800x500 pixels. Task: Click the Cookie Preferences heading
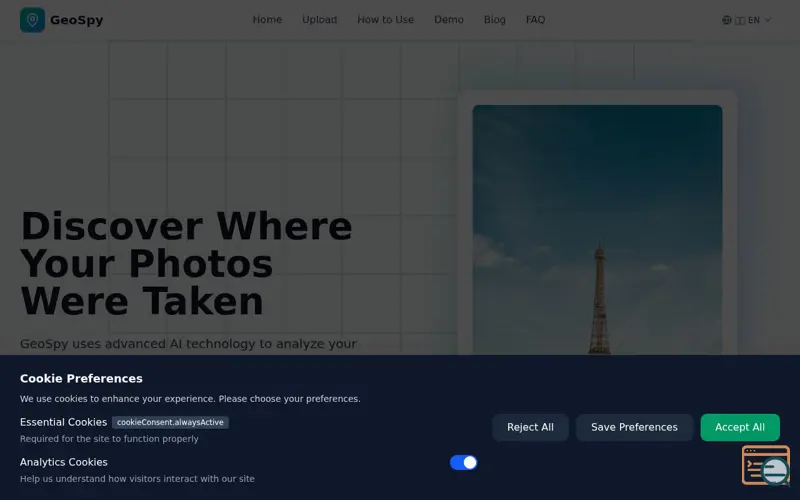(x=81, y=379)
